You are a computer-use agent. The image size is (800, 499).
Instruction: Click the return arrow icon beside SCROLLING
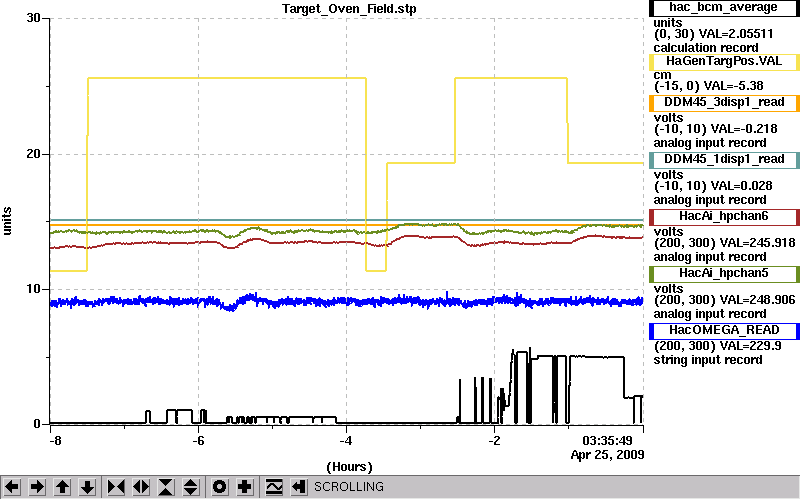pyautogui.click(x=299, y=487)
